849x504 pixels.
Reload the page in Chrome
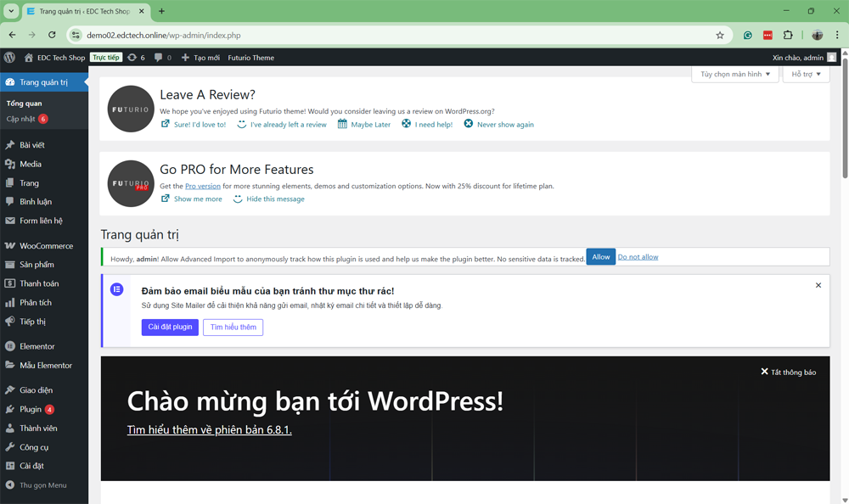[x=52, y=35]
